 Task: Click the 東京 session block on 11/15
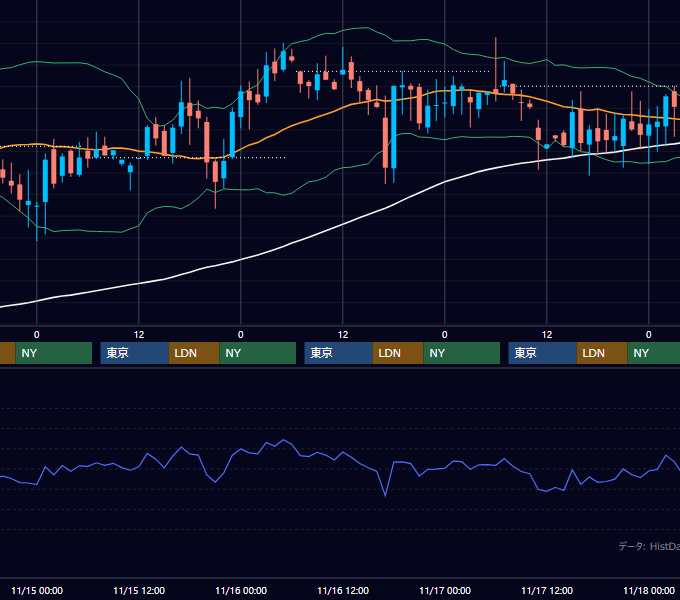click(x=134, y=353)
